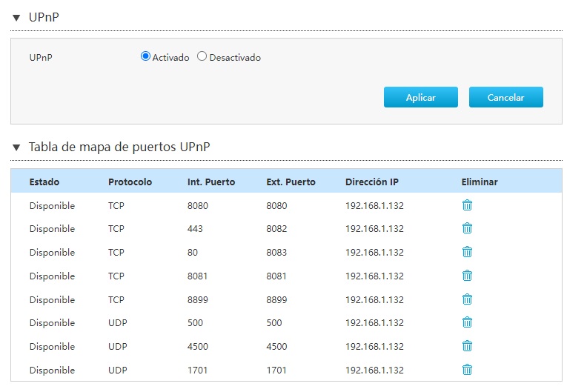Screen dimensions: 567x392
Task: Click the Protocolo column header
Action: (x=130, y=182)
